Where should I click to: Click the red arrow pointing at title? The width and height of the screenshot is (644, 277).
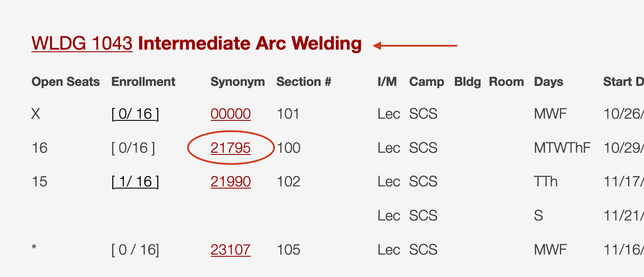pyautogui.click(x=415, y=45)
